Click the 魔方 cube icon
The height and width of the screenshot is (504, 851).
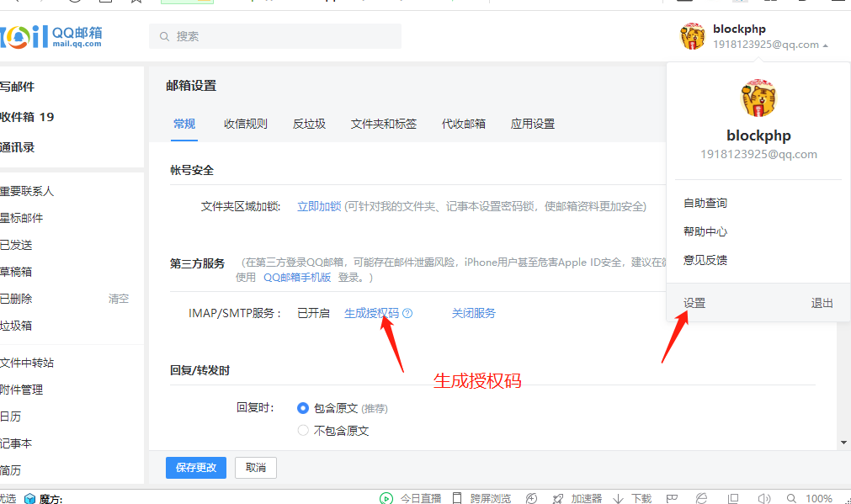pyautogui.click(x=29, y=498)
